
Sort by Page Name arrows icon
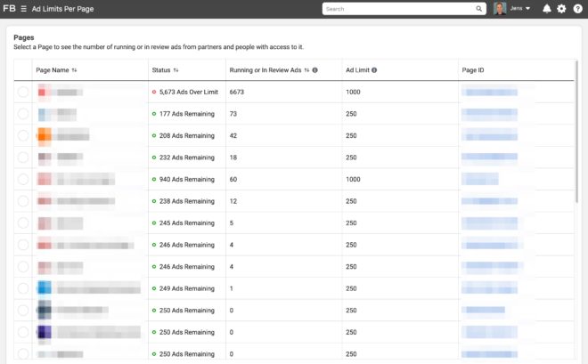(x=74, y=70)
